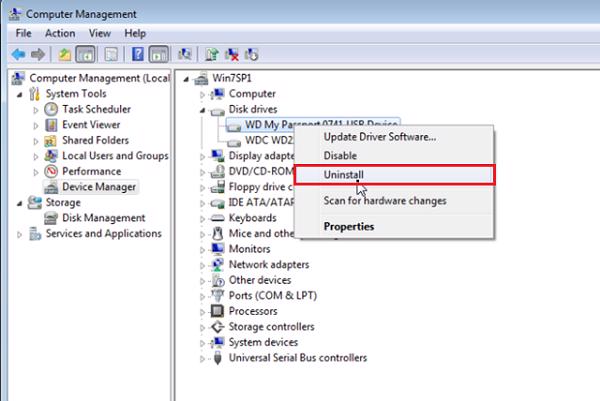Choose Uninstall from the context menu

coord(344,174)
